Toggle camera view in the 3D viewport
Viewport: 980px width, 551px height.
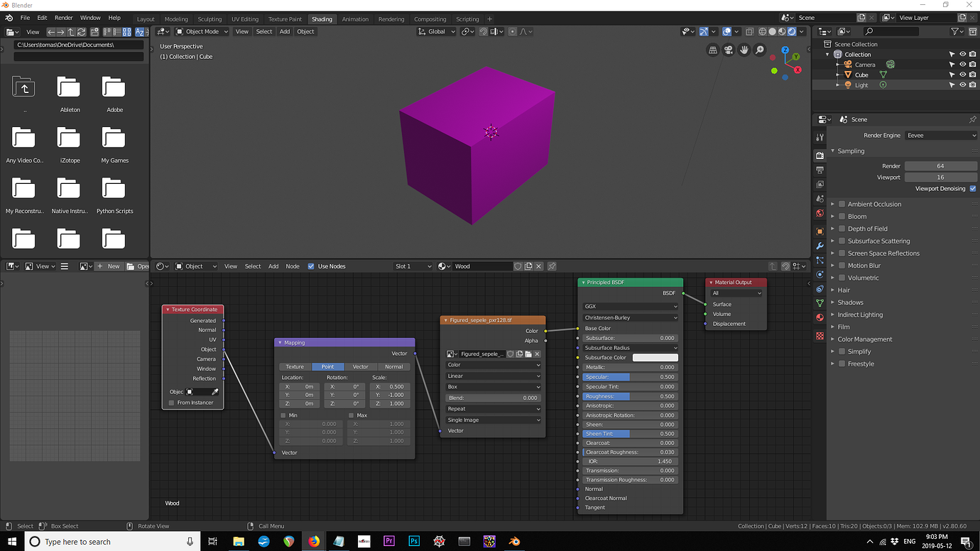(x=729, y=50)
